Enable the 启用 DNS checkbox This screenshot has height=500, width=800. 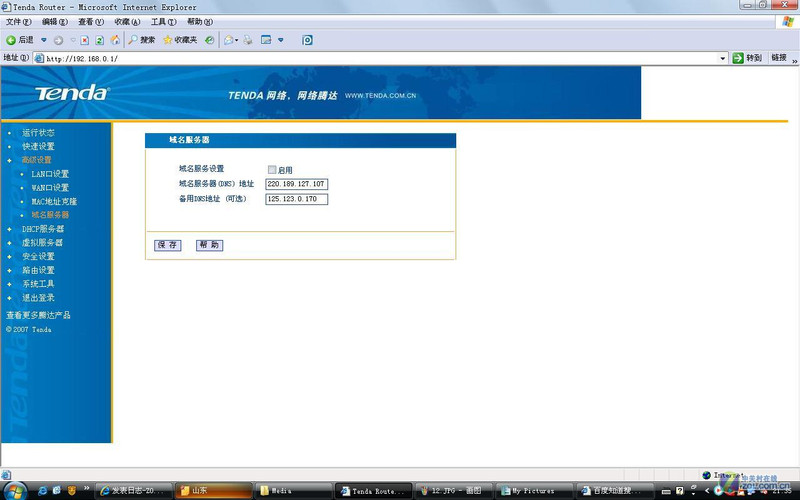(x=272, y=169)
